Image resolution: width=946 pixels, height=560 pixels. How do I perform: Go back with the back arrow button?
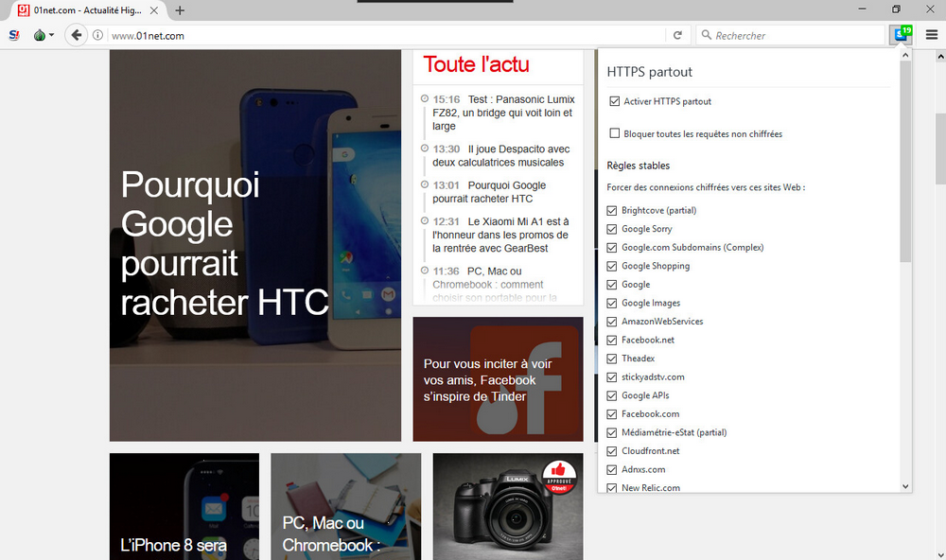tap(76, 35)
